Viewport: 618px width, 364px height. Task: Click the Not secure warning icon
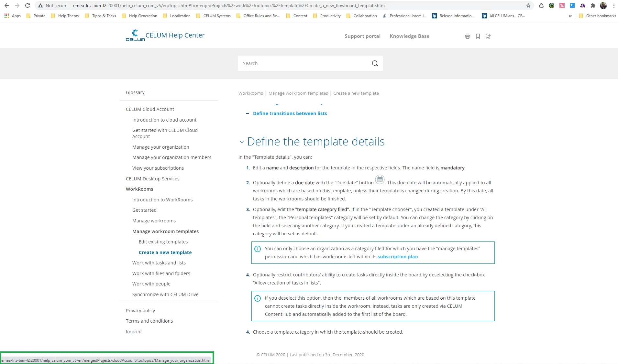click(x=40, y=5)
